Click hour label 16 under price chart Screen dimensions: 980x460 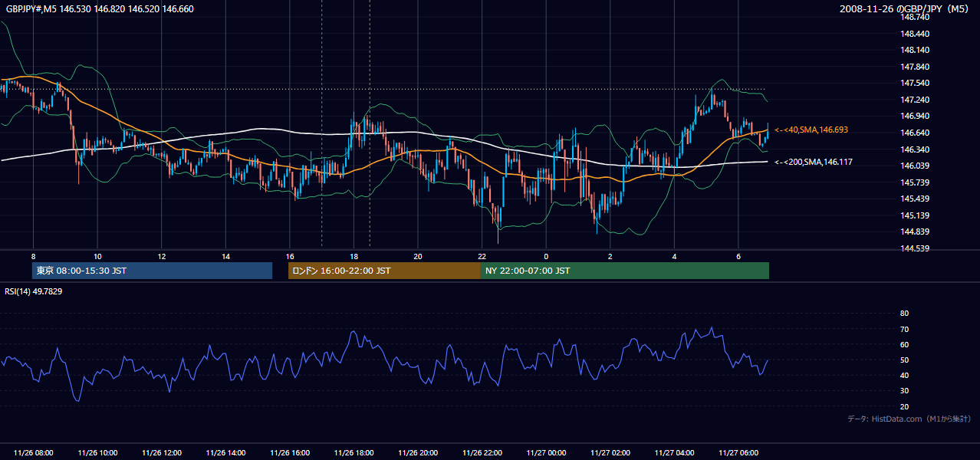290,256
